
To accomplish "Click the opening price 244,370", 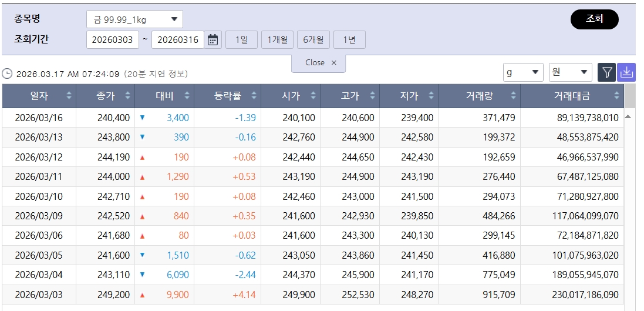I will pos(299,275).
